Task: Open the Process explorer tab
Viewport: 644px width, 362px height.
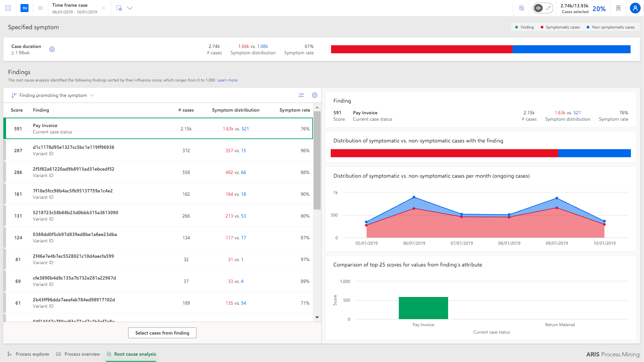Action: point(29,354)
